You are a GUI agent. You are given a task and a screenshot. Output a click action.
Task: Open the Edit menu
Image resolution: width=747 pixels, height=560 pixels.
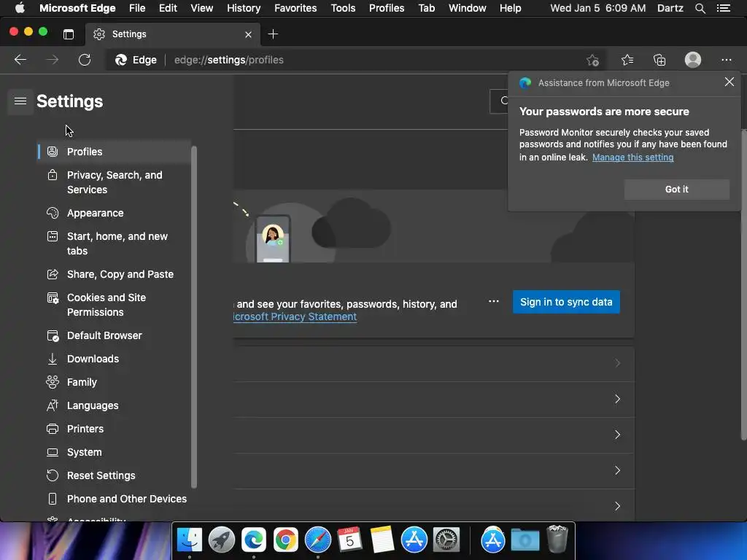point(168,8)
